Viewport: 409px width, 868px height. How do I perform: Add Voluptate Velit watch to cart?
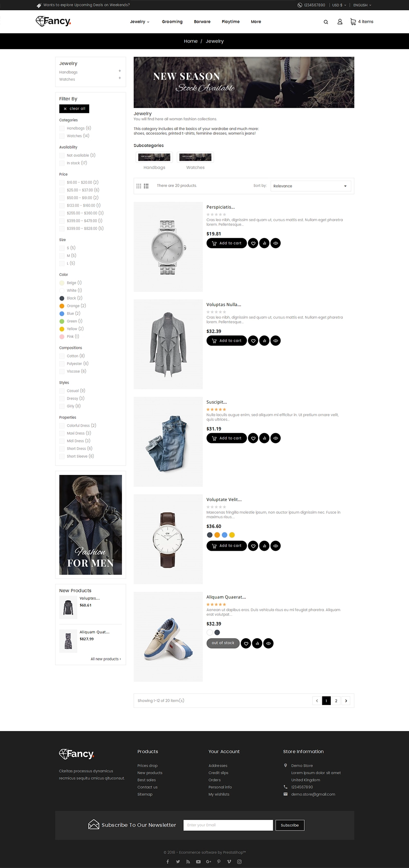pos(227,546)
